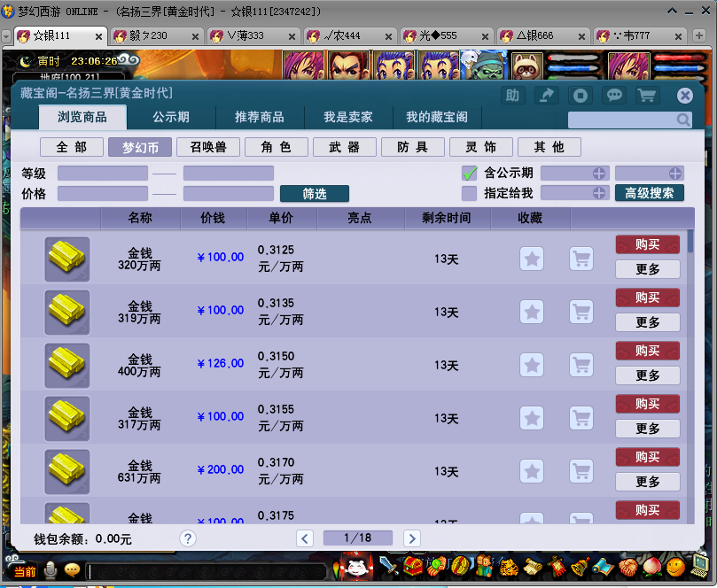Switch to 推荐商品 tab
Image resolution: width=717 pixels, height=588 pixels.
(x=260, y=117)
